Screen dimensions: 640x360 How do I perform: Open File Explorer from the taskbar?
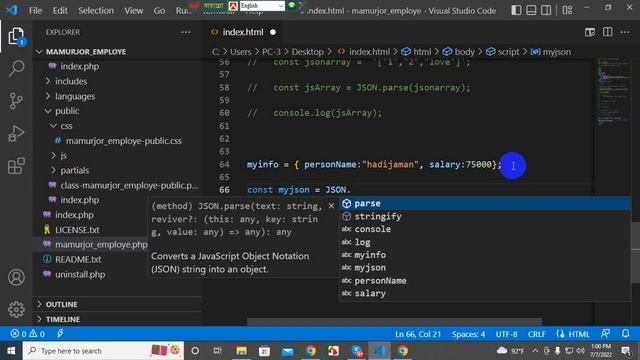pos(241,351)
